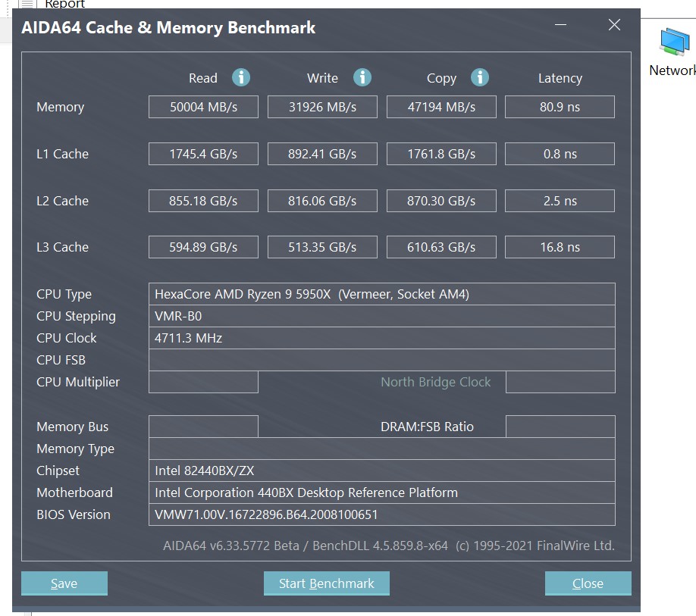The height and width of the screenshot is (616, 696).
Task: Select L1 Cache Write 892.41 GB/s
Action: point(322,154)
